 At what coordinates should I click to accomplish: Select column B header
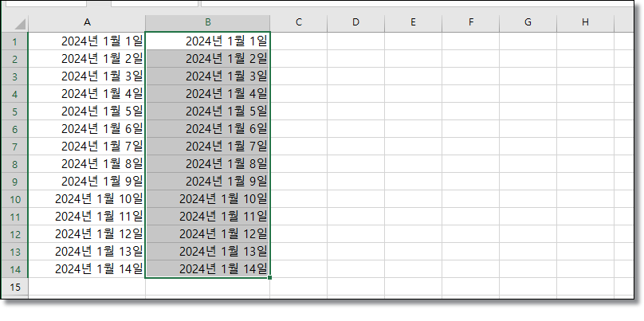coord(207,23)
